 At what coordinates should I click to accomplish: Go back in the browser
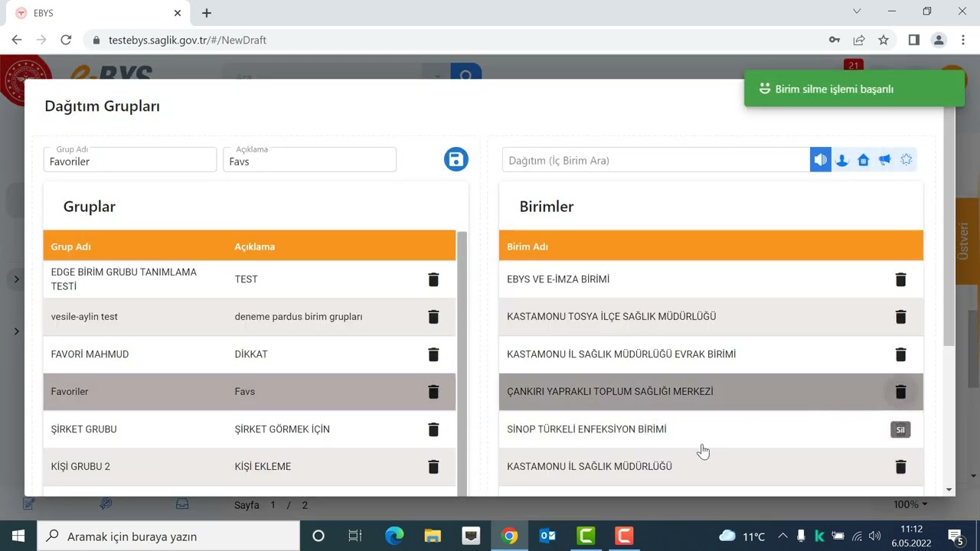[x=17, y=40]
